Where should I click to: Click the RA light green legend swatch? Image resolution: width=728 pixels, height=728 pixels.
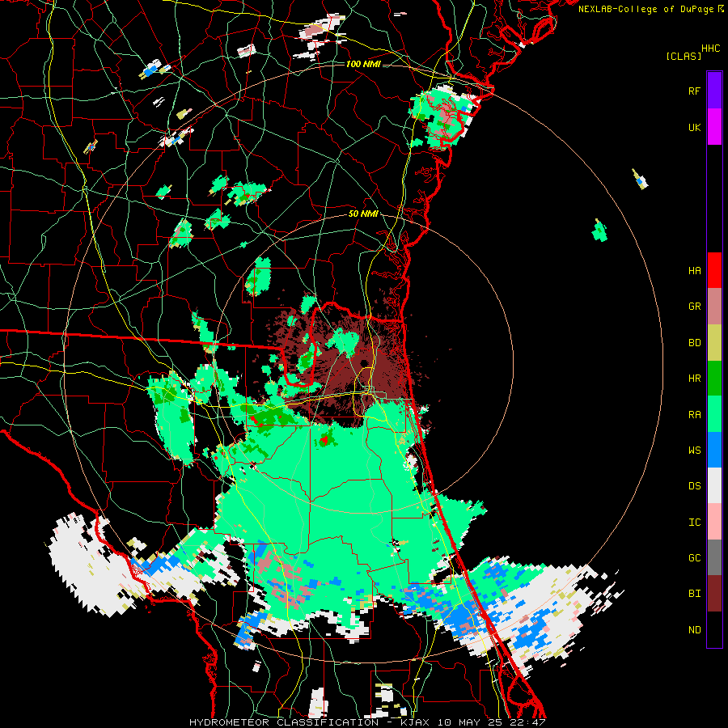click(x=714, y=414)
